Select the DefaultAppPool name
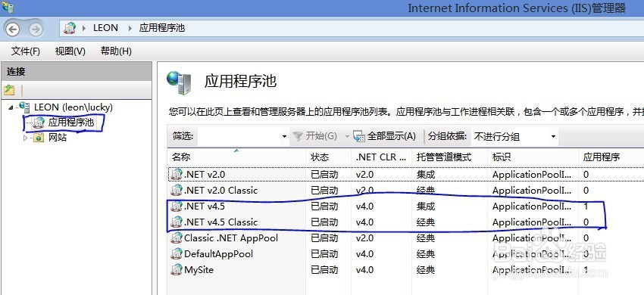The width and height of the screenshot is (644, 295). tap(218, 254)
